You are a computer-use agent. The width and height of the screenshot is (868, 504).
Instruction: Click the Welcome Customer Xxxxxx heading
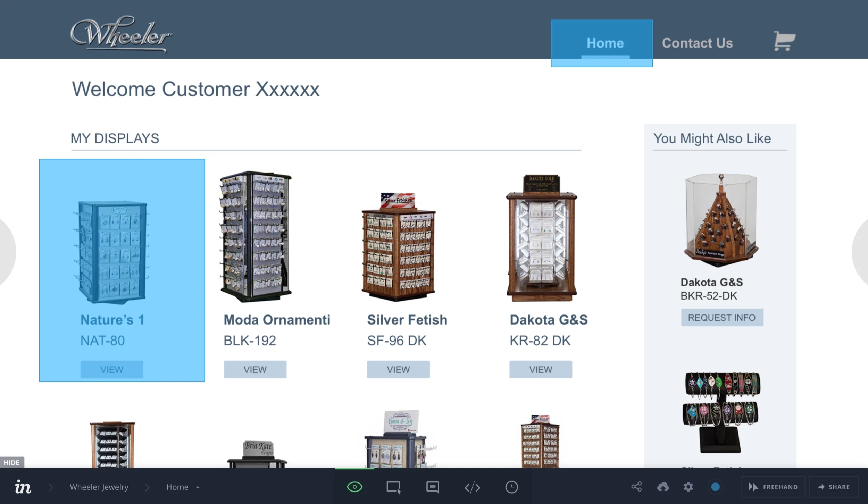195,89
